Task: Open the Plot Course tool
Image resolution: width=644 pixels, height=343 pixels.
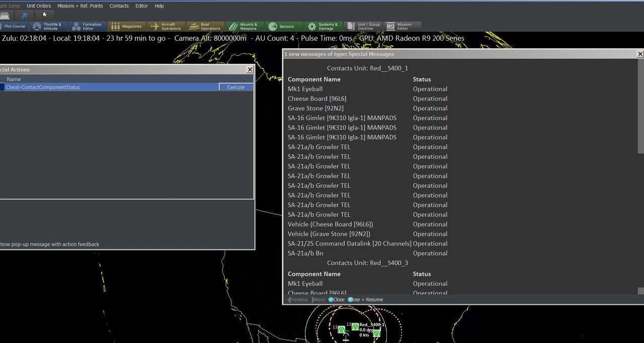Action: [14, 26]
